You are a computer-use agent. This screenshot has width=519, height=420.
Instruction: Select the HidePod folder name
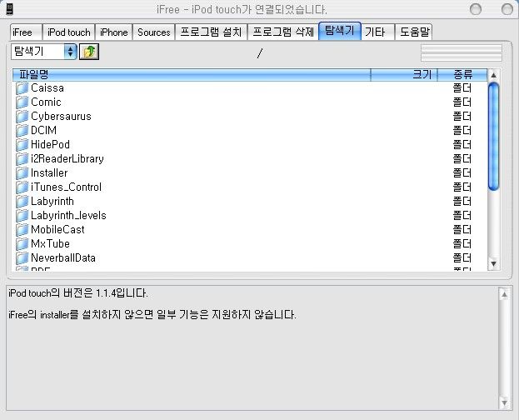point(50,145)
